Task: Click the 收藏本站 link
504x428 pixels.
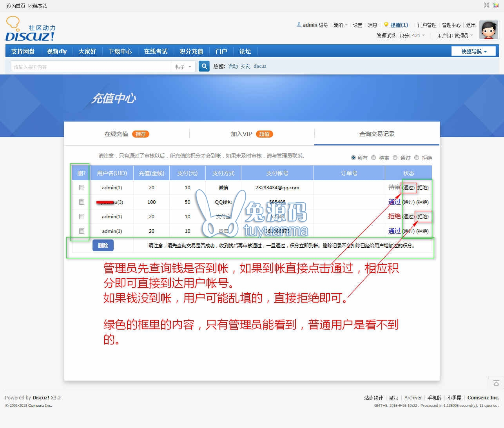Action: pyautogui.click(x=38, y=6)
